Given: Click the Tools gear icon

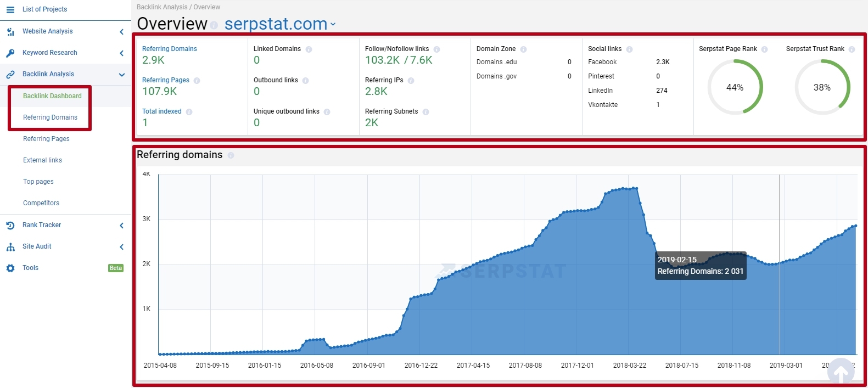Looking at the screenshot, I should [x=10, y=268].
